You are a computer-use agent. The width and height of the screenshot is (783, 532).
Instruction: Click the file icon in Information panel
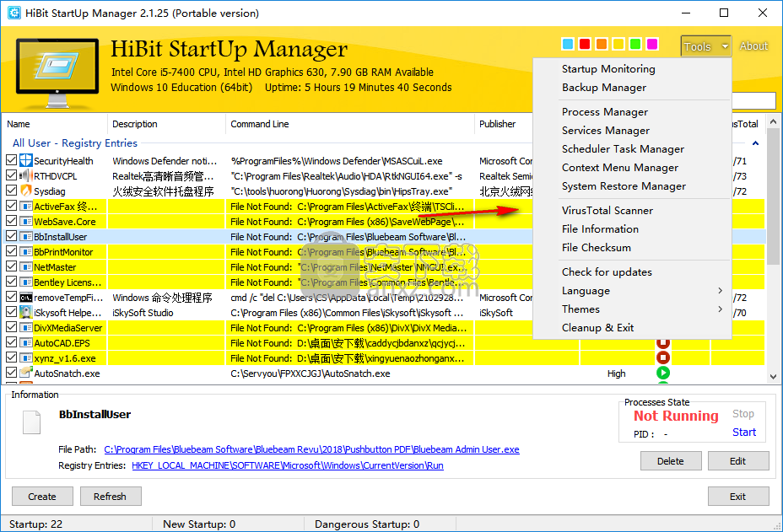[32, 422]
